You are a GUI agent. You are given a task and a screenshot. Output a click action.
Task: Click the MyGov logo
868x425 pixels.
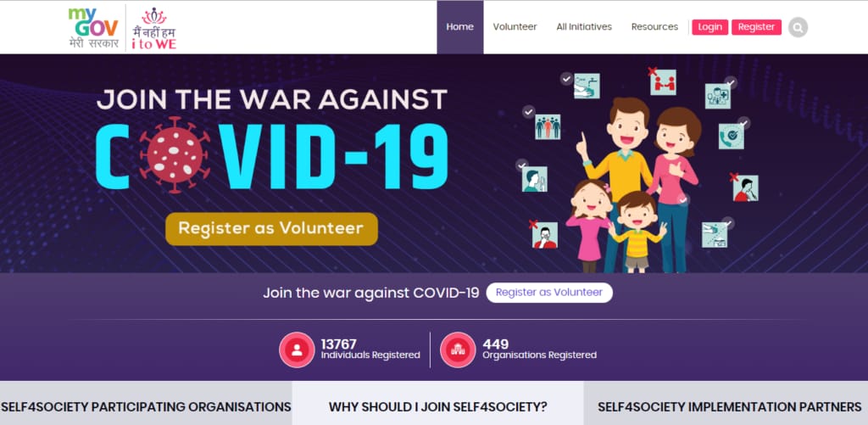point(93,28)
